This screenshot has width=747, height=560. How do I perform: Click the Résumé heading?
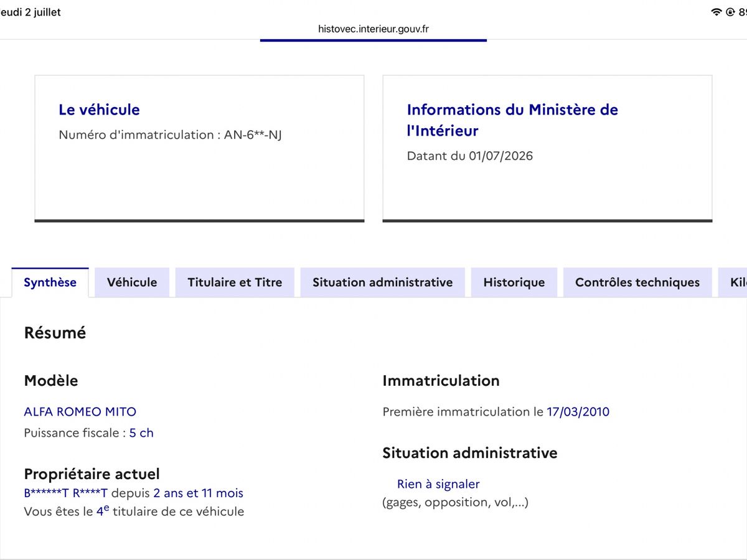pyautogui.click(x=55, y=333)
